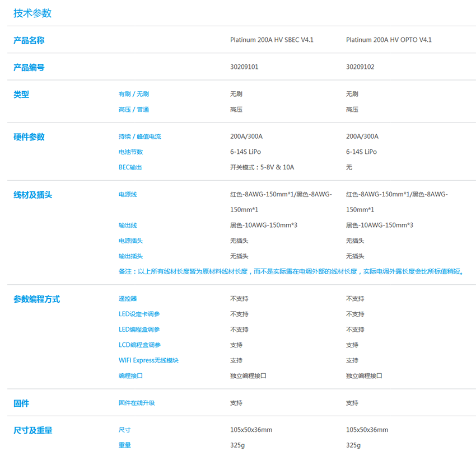
Task: Click the 编程接口 parameter label
Action: point(130,376)
